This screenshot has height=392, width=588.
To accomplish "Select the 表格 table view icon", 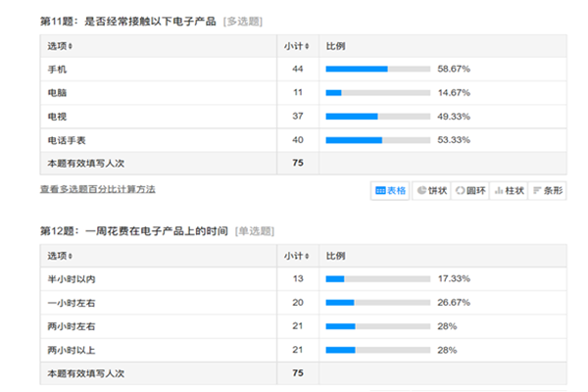I will (x=391, y=191).
